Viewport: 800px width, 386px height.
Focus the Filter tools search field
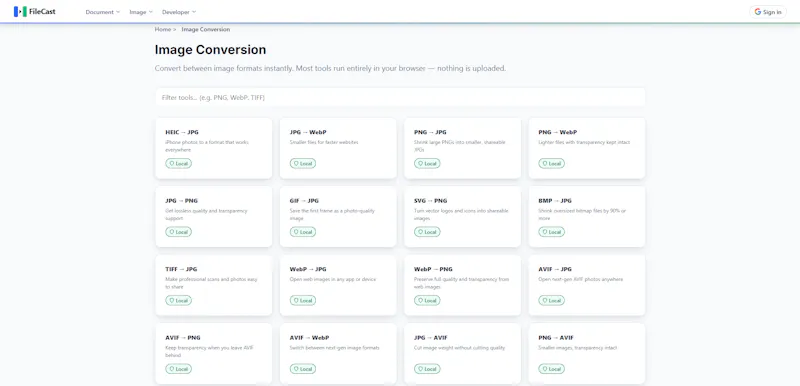click(x=400, y=97)
